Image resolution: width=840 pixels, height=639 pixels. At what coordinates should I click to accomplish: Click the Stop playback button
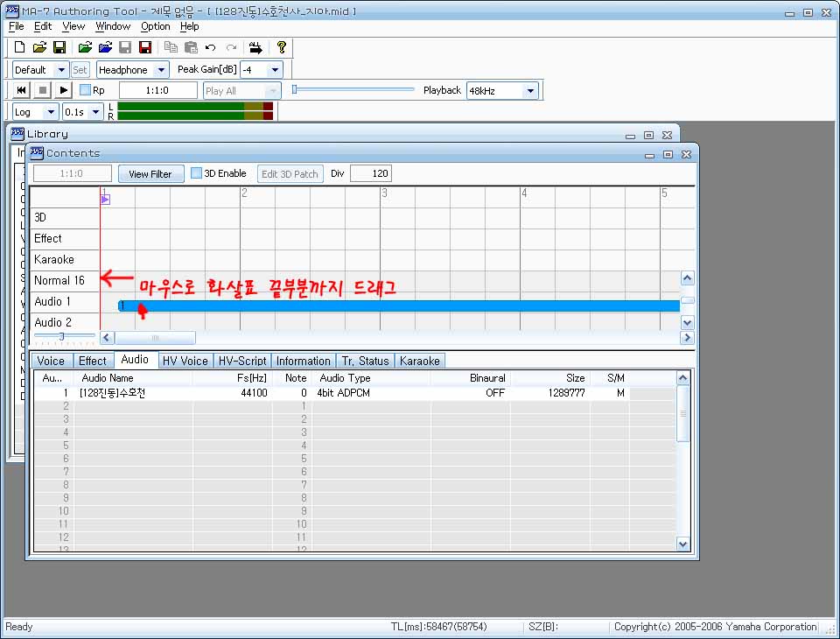42,90
